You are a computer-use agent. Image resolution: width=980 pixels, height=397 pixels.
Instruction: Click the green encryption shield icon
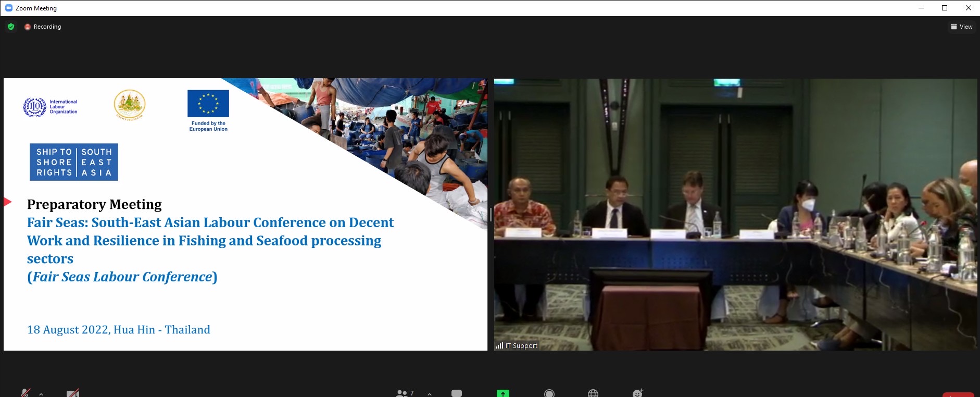click(11, 27)
